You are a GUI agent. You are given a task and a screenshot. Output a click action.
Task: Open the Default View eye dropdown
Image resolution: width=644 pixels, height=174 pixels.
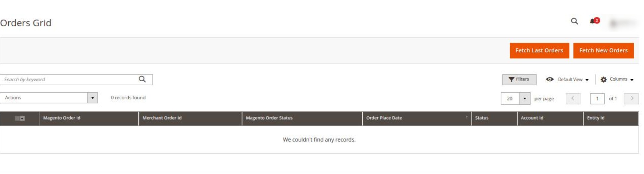coord(567,79)
